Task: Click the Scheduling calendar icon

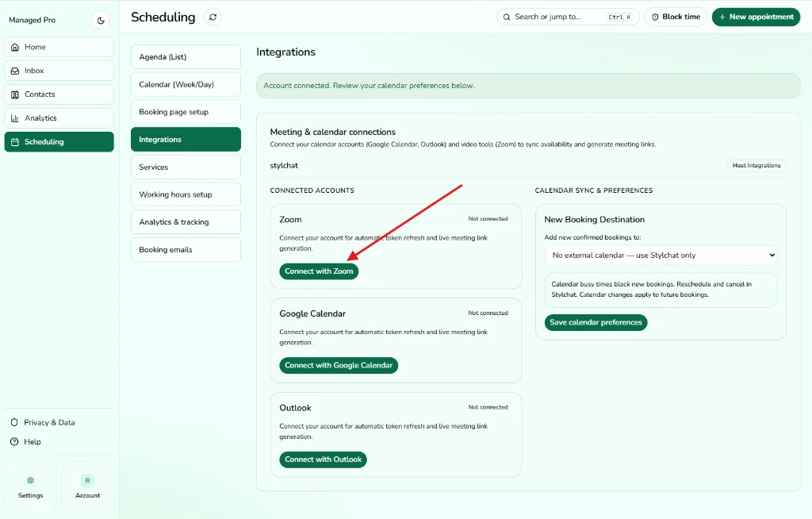Action: click(x=15, y=142)
